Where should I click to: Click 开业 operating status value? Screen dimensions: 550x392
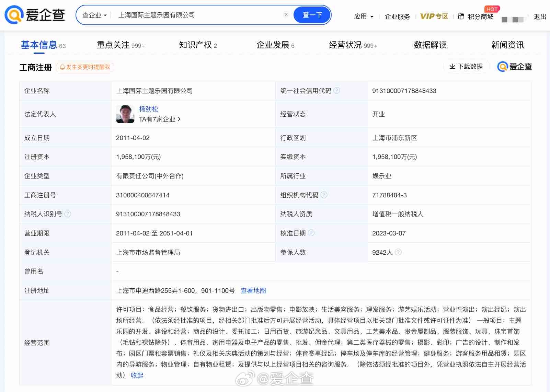379,114
